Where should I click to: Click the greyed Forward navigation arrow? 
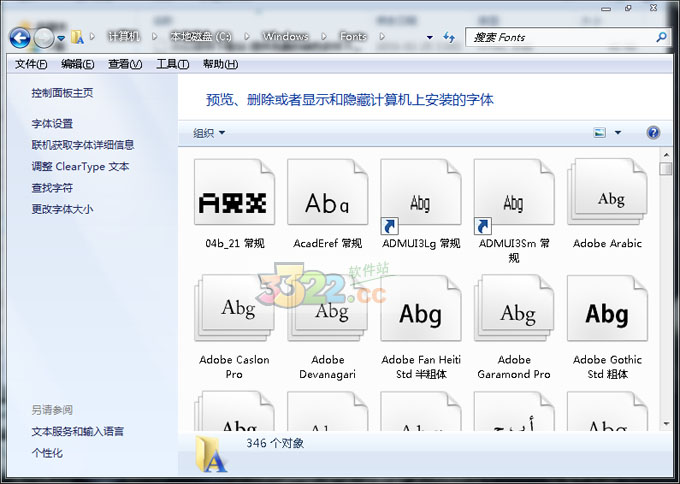click(x=44, y=38)
